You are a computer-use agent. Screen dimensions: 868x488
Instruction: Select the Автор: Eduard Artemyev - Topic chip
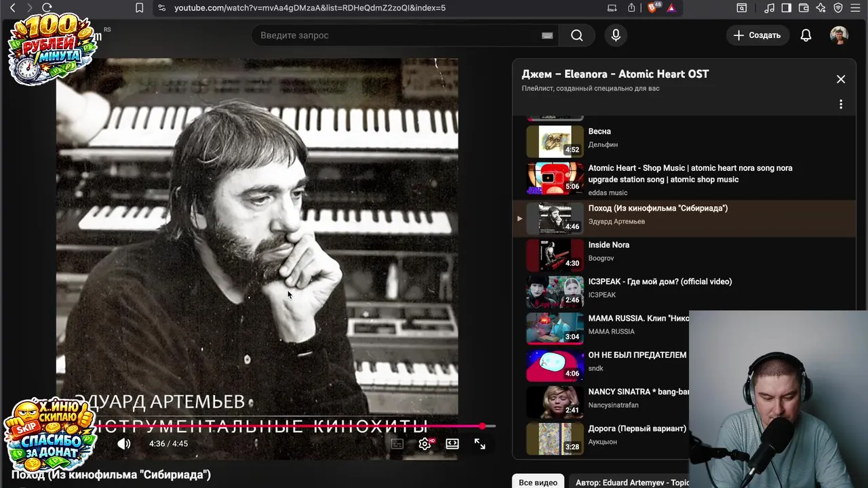[631, 482]
